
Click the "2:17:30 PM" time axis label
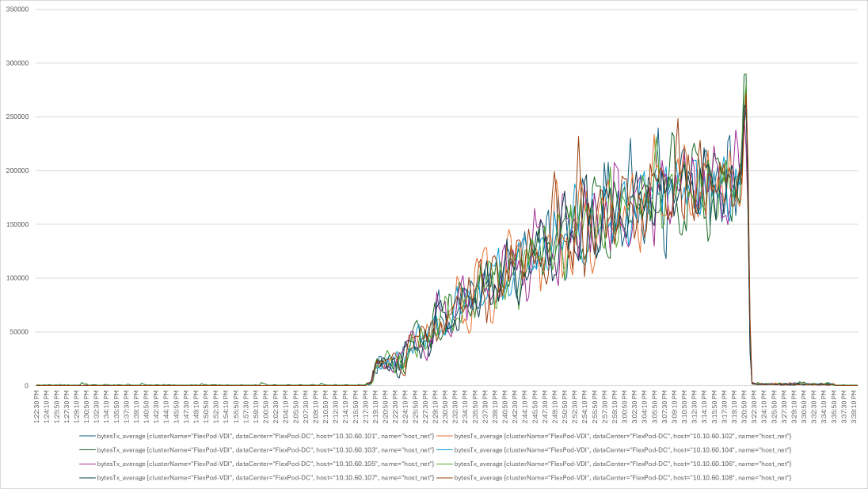tap(366, 407)
